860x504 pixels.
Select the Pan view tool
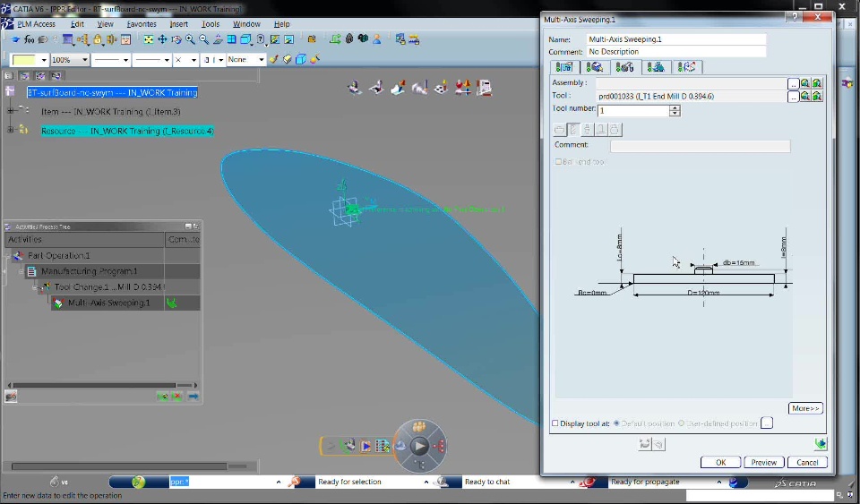[x=162, y=39]
